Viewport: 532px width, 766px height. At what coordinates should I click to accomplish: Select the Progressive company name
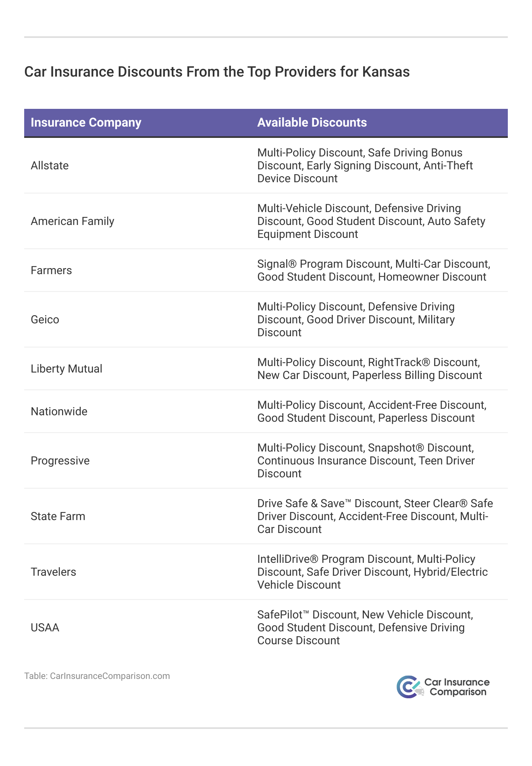[60, 461]
